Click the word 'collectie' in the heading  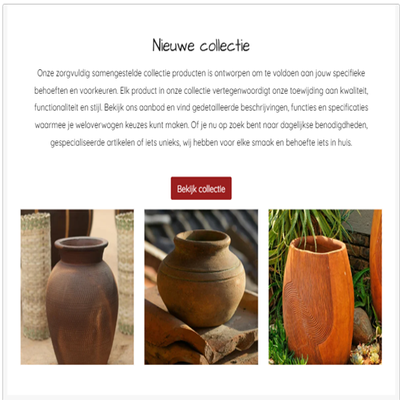(225, 46)
